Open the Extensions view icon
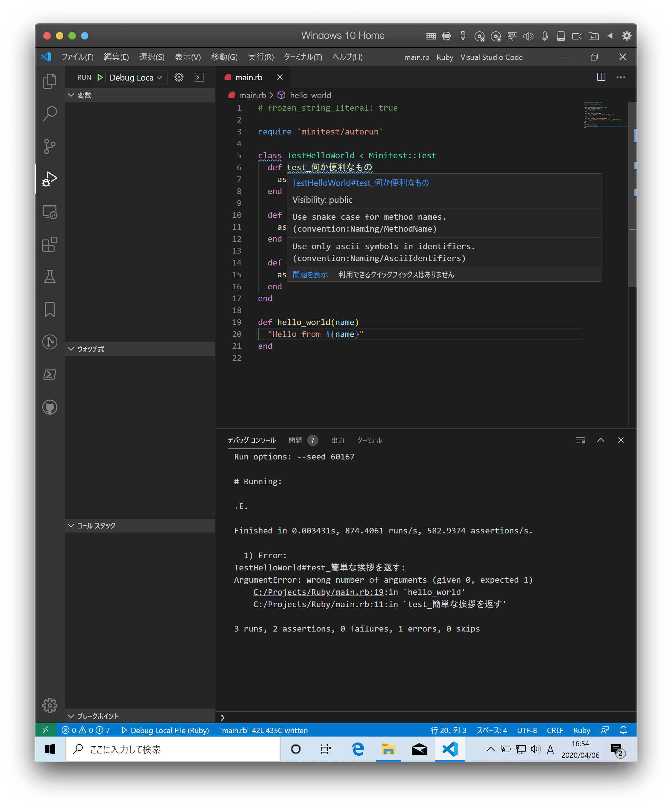Image resolution: width=672 pixels, height=808 pixels. (x=50, y=244)
